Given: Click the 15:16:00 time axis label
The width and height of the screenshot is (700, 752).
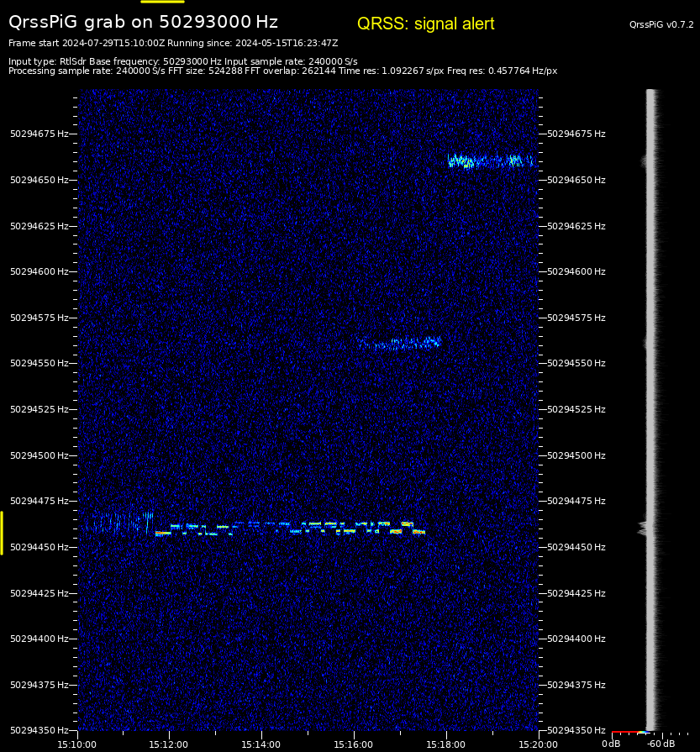Looking at the screenshot, I should [353, 744].
